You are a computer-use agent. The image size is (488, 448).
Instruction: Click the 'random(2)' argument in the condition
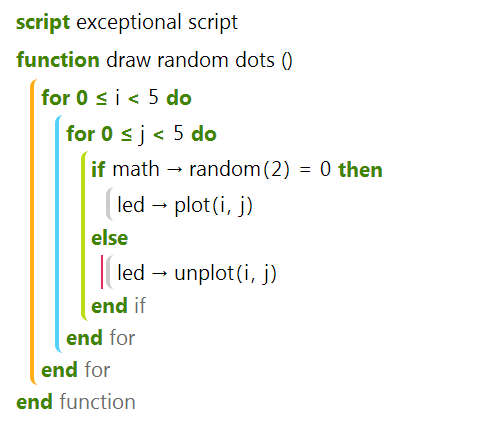[239, 169]
